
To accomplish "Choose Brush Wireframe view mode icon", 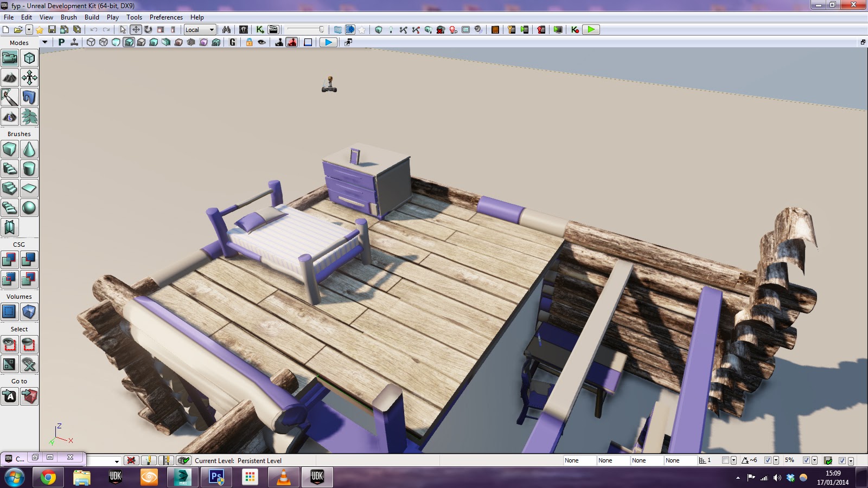I will [x=91, y=42].
